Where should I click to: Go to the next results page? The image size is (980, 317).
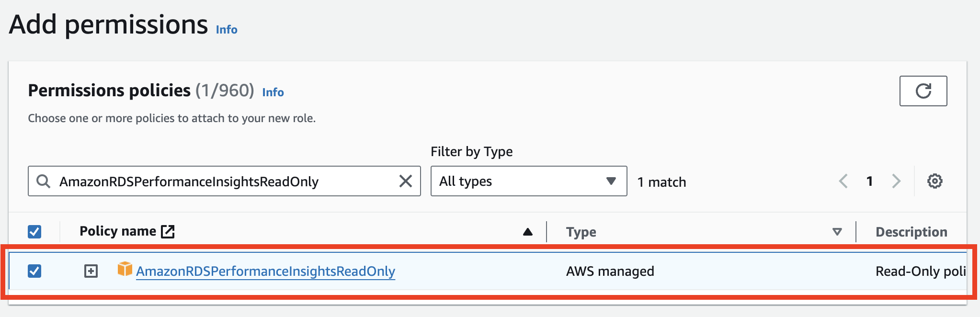click(896, 181)
